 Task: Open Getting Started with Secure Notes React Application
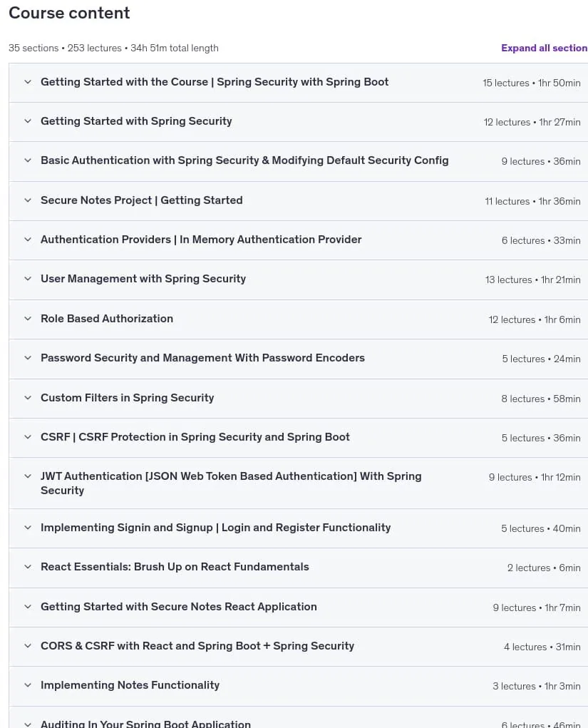pyautogui.click(x=179, y=607)
